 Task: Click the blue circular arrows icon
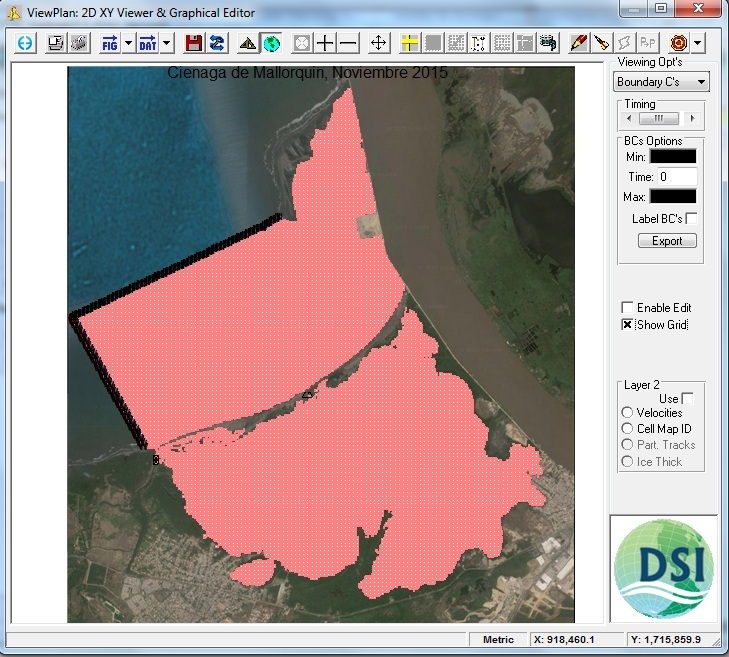[x=25, y=43]
